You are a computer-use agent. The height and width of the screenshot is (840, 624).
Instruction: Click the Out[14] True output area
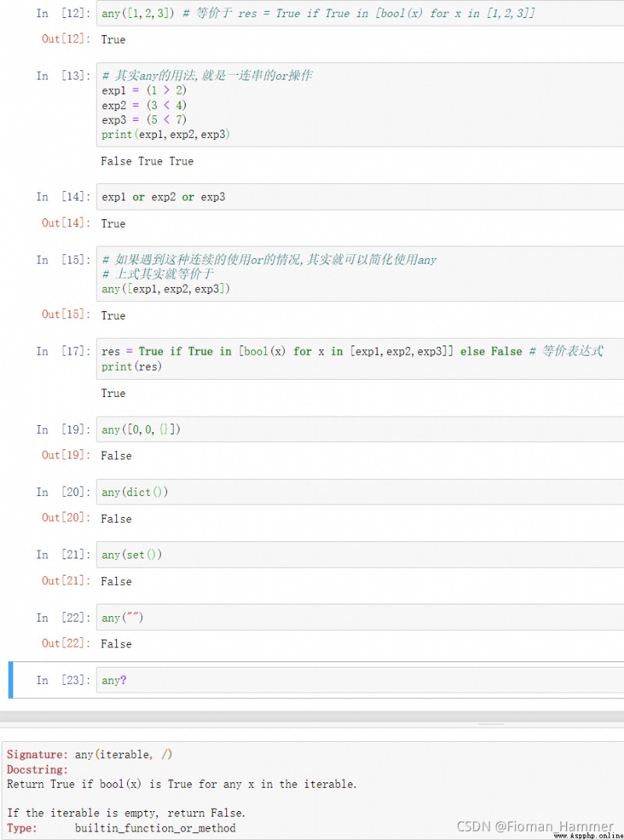point(113,223)
